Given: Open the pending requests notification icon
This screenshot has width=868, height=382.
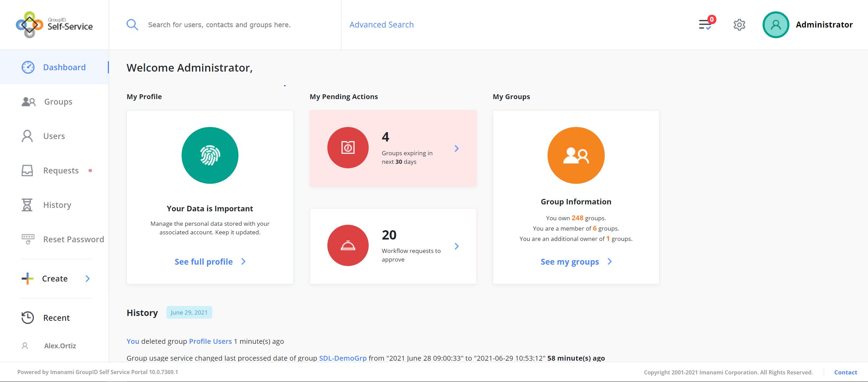Looking at the screenshot, I should click(x=705, y=25).
